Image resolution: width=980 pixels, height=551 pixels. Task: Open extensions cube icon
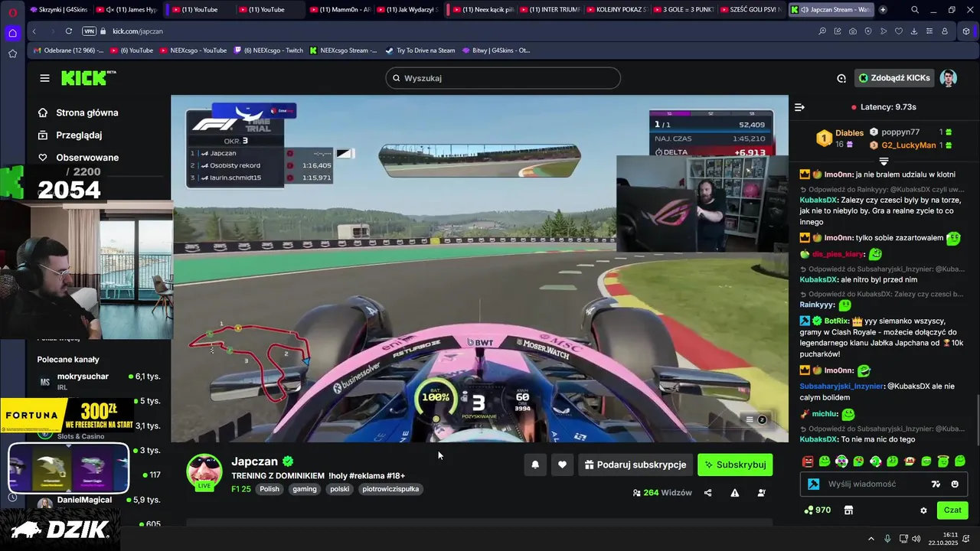pos(966,31)
